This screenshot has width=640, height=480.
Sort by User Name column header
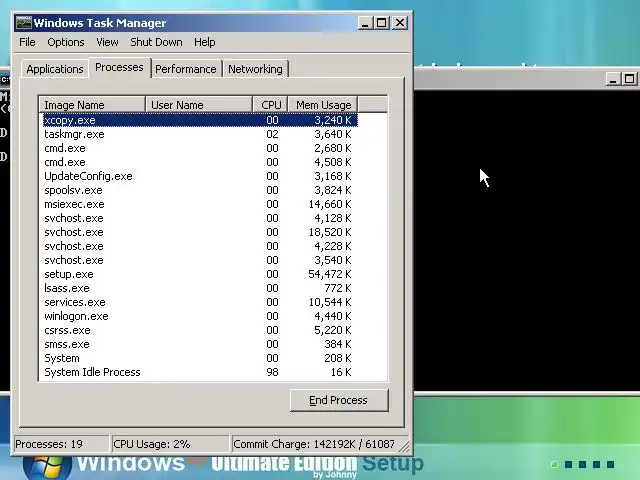pyautogui.click(x=199, y=105)
